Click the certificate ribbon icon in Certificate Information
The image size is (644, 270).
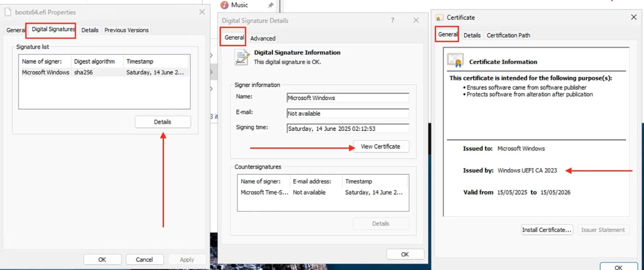pos(455,61)
